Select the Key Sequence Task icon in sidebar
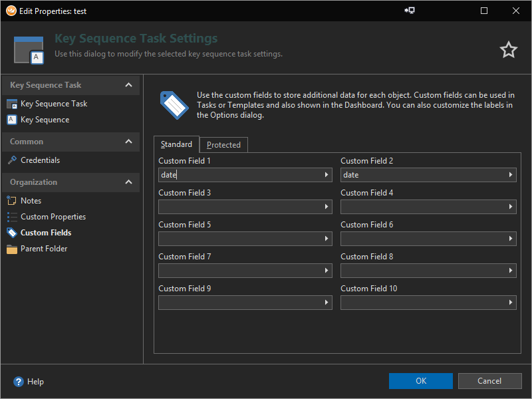532x399 pixels. [12, 104]
